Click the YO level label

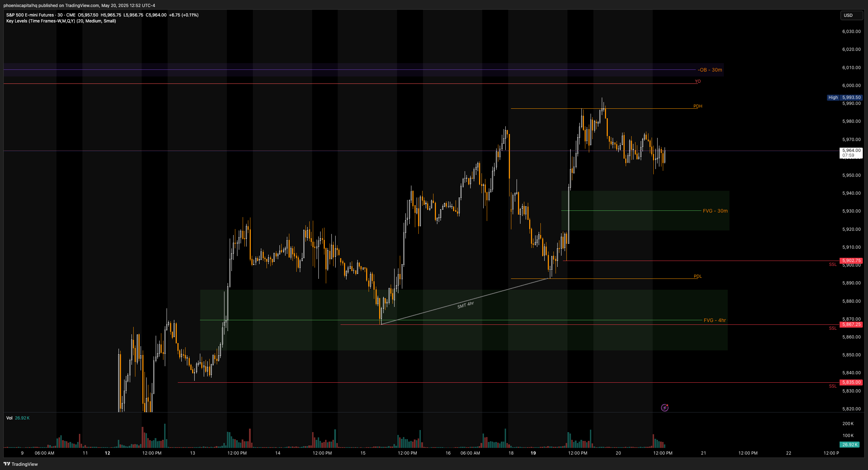click(698, 81)
